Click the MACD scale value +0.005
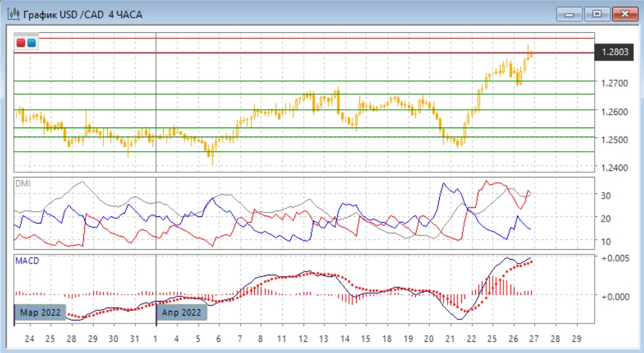Viewport: 644px width, 353px height. pos(614,258)
